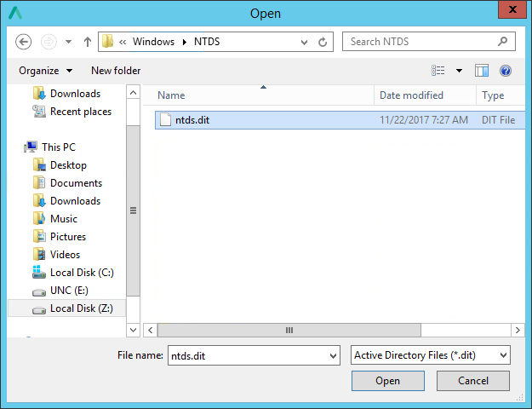Click the Open button
Image resolution: width=532 pixels, height=409 pixels.
pos(388,381)
